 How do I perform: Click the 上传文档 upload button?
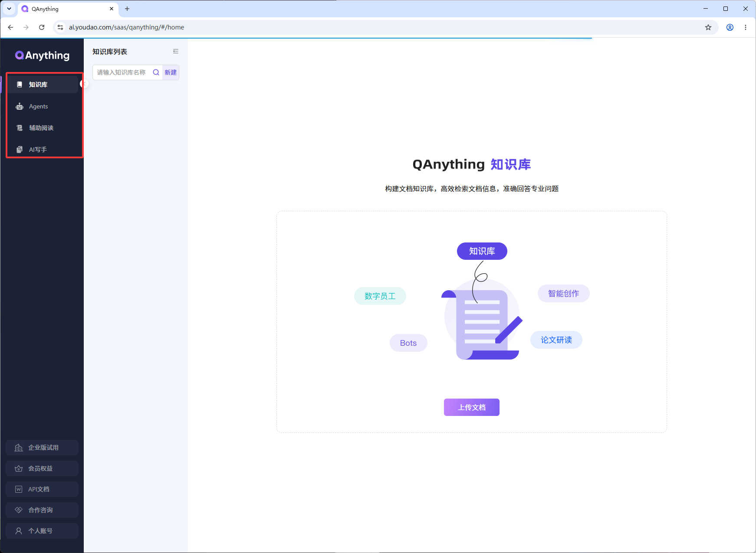472,407
